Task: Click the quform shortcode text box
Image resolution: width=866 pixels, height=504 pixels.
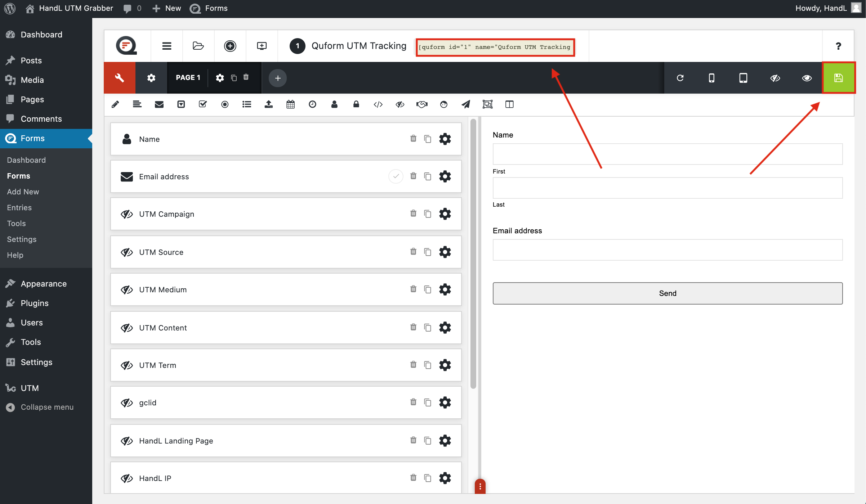Action: [x=495, y=47]
